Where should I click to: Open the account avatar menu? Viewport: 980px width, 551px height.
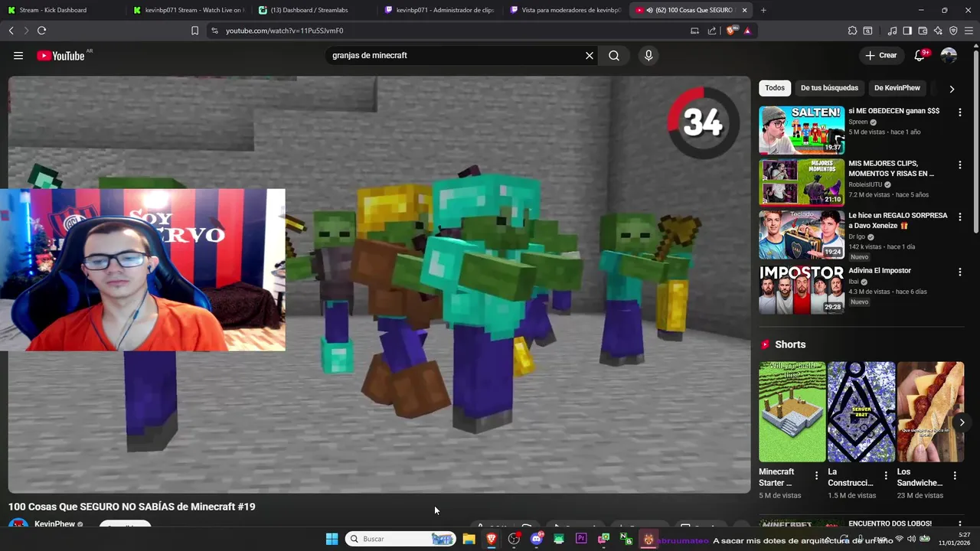click(x=949, y=56)
